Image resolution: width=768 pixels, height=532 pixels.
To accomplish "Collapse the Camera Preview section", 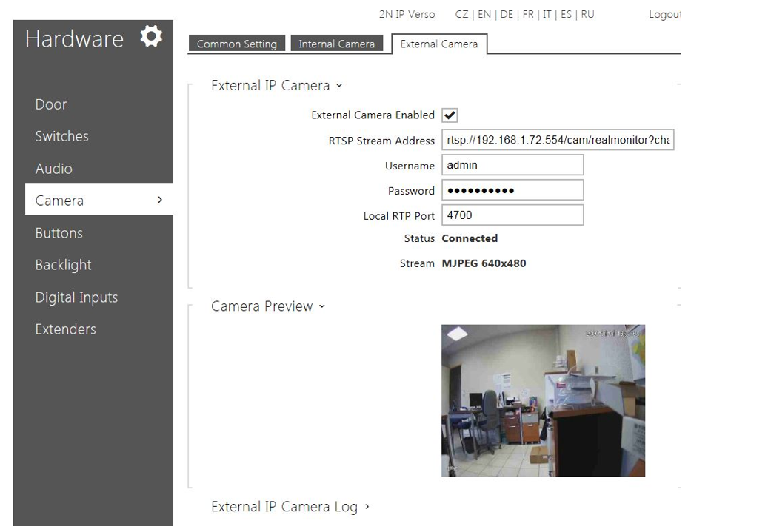I will coord(267,306).
